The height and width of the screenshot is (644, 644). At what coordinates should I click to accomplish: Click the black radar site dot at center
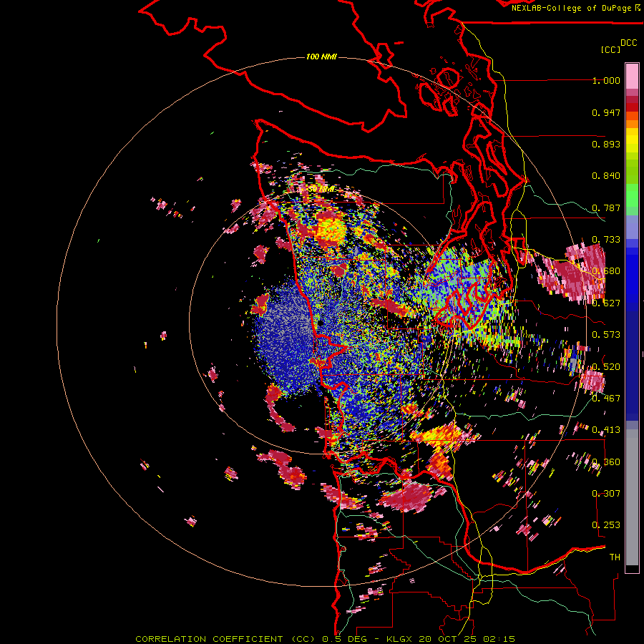321,323
